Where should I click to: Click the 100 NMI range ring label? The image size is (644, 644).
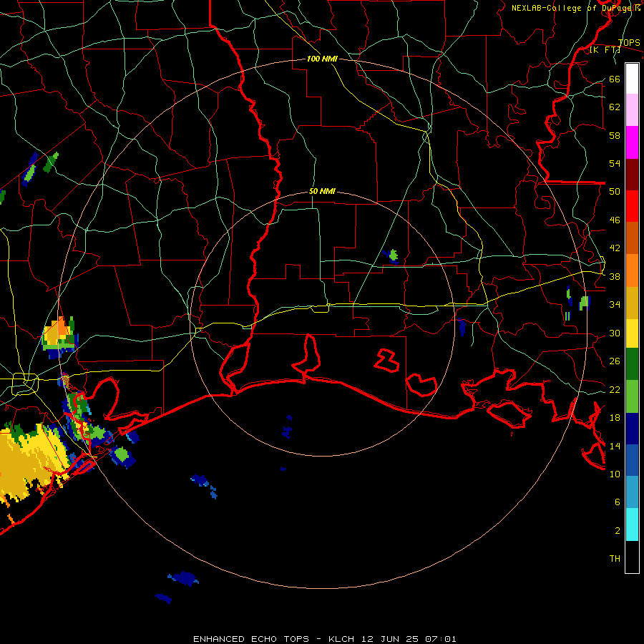(322, 59)
